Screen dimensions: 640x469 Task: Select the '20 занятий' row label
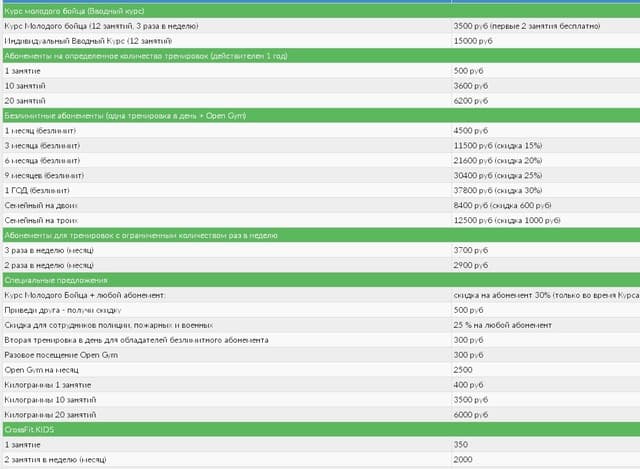pos(25,101)
